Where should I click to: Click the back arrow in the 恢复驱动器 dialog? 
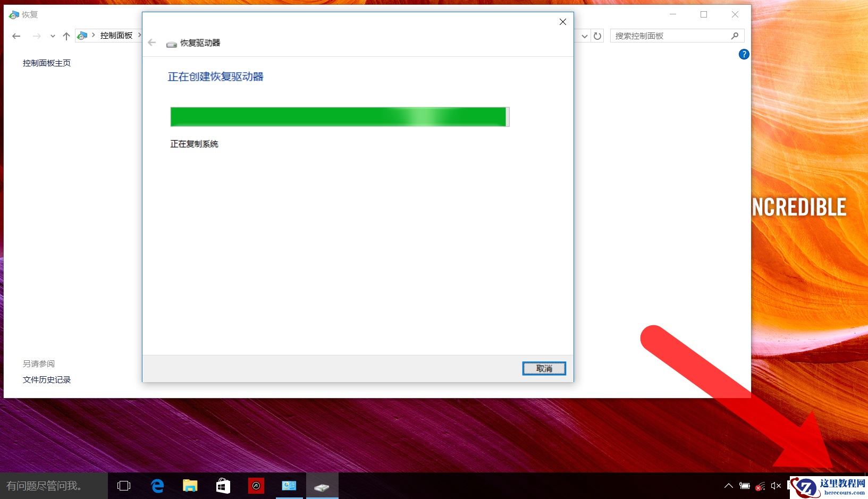coord(151,43)
